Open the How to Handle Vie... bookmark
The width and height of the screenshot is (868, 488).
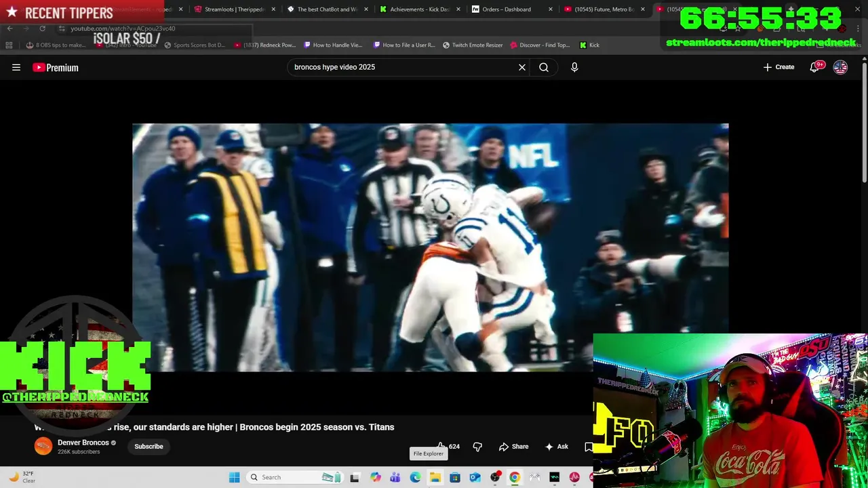pyautogui.click(x=333, y=45)
